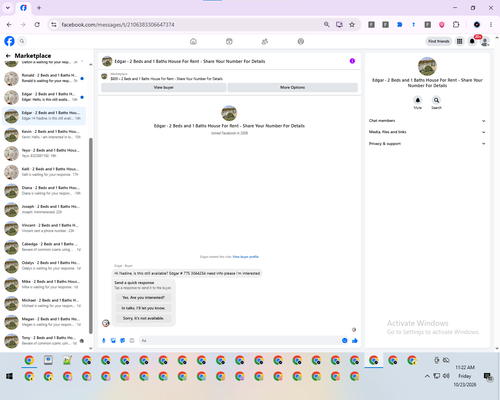Open Megan's conversation
The width and height of the screenshot is (500, 400).
coord(44,322)
